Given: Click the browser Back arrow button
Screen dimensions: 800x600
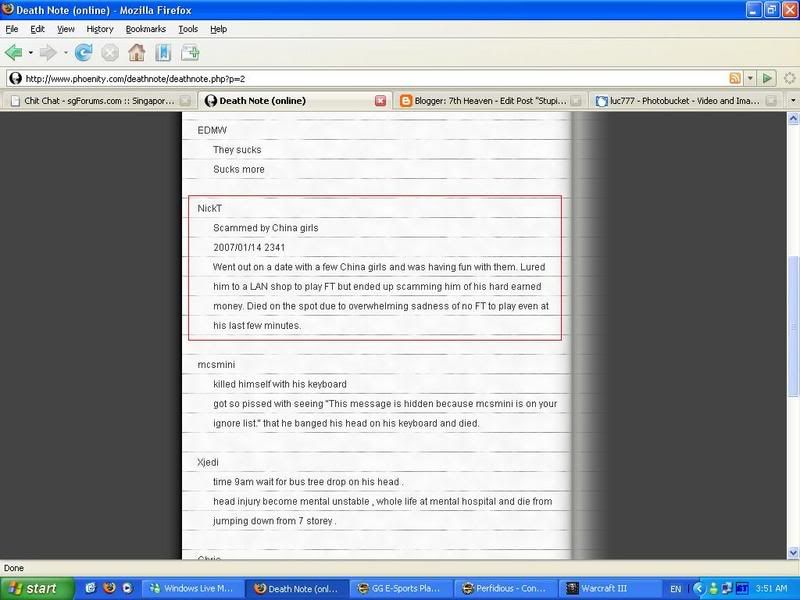Looking at the screenshot, I should tap(14, 52).
